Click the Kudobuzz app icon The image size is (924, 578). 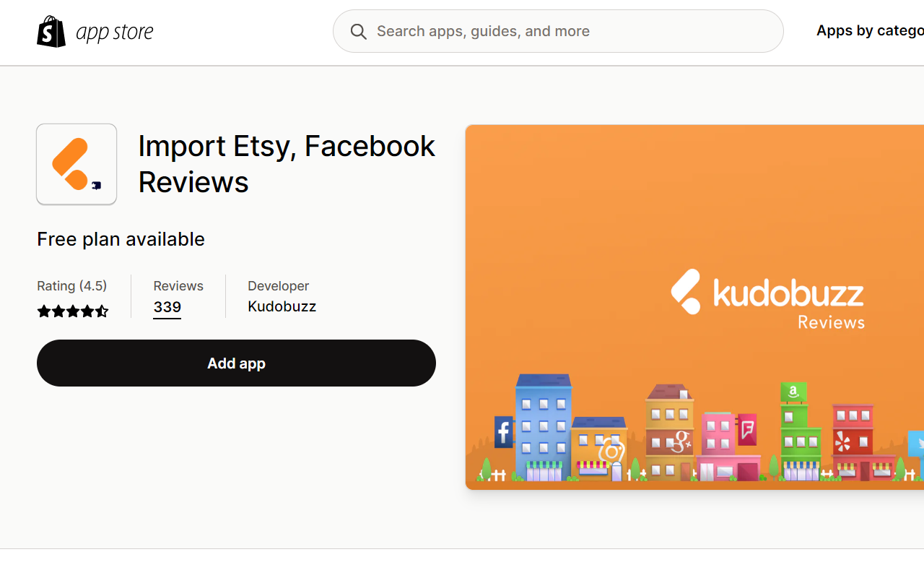(77, 164)
